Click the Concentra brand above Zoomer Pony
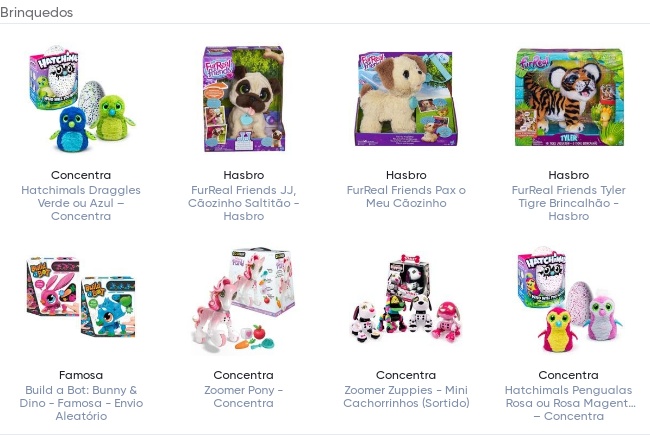Screen dimensions: 650x435 244,375
